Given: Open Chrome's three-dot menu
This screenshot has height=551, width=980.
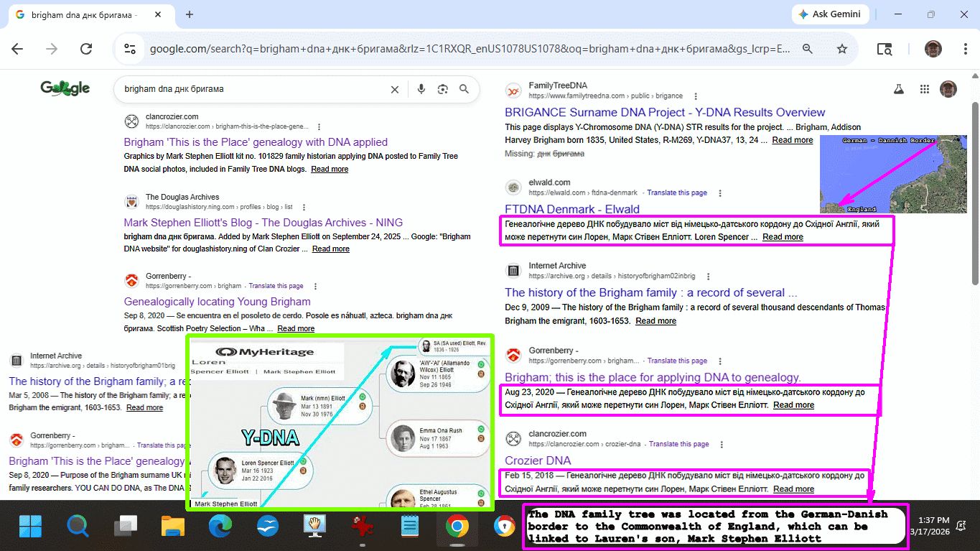Looking at the screenshot, I should point(965,49).
